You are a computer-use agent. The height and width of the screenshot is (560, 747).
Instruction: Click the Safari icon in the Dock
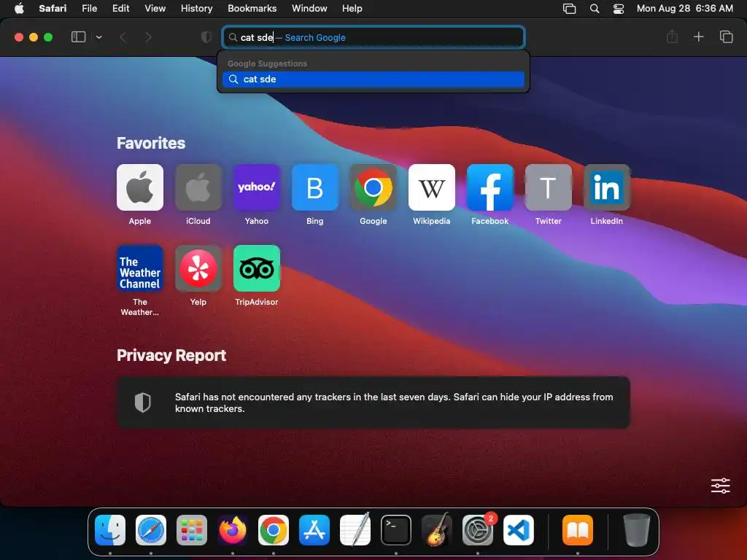point(151,530)
